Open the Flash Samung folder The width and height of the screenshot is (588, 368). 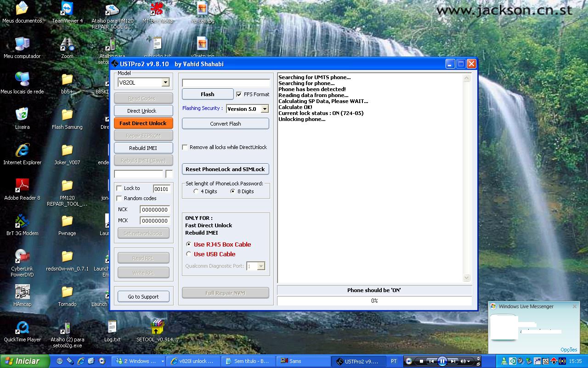coord(67,119)
